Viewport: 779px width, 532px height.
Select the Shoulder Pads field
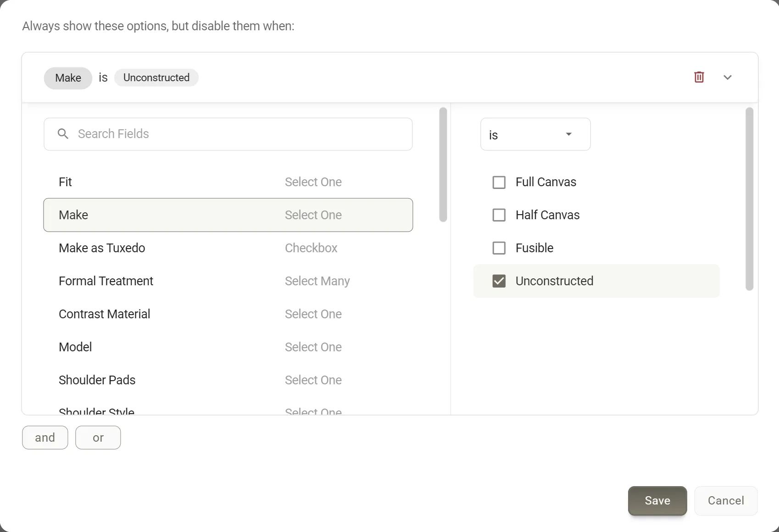[x=228, y=380]
